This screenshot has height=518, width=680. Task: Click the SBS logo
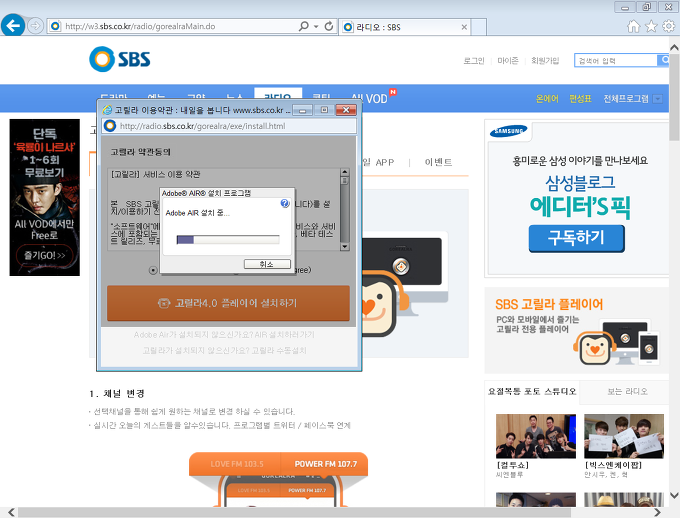(x=120, y=59)
